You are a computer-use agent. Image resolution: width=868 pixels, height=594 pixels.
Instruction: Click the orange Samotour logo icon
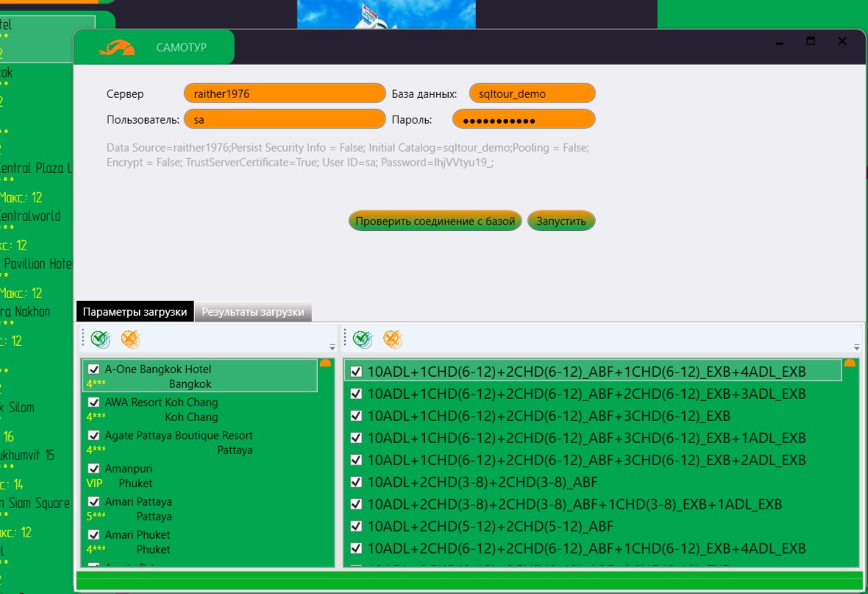click(117, 48)
